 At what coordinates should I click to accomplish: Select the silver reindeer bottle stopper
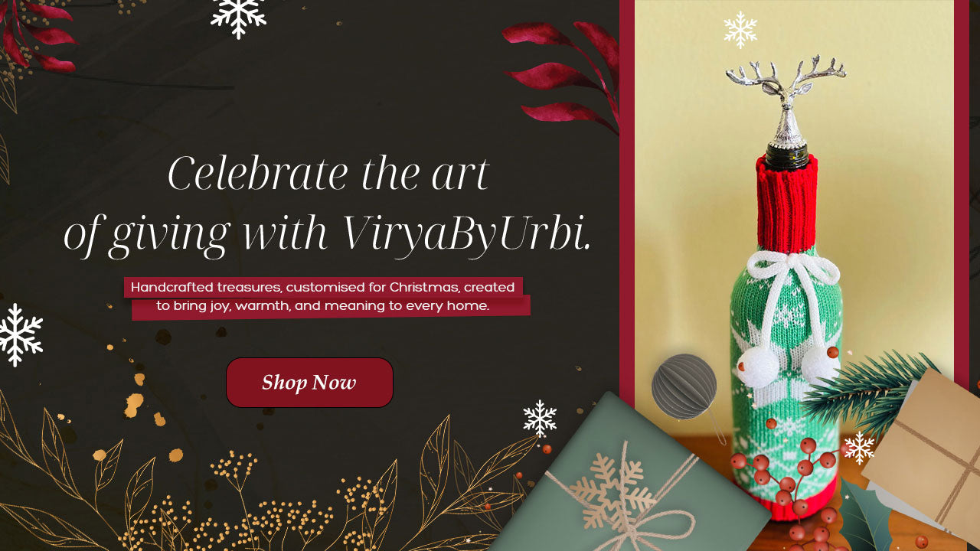click(786, 103)
